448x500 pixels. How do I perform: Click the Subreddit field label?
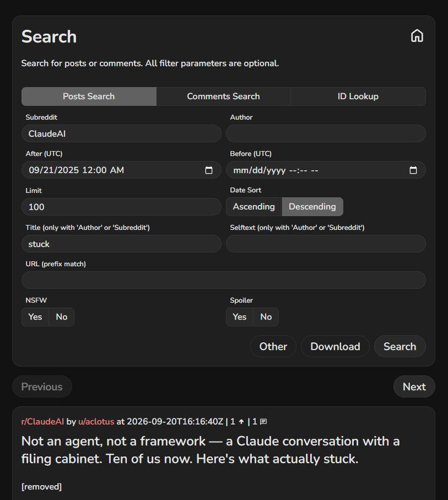[41, 117]
